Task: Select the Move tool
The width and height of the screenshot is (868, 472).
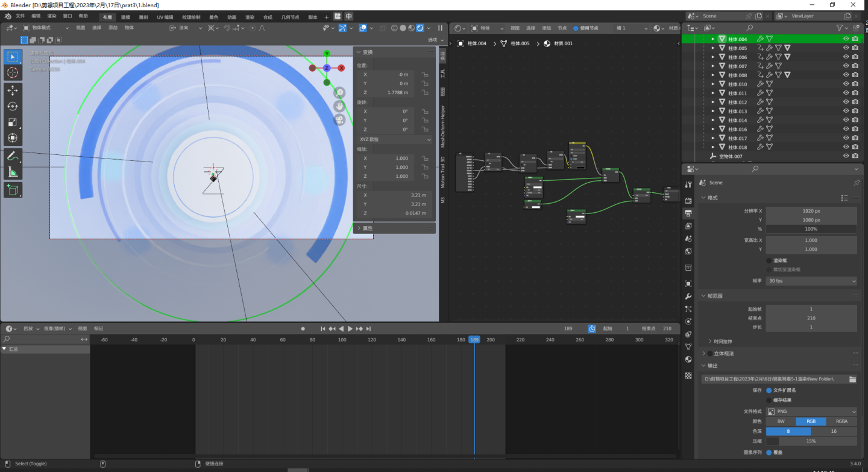Action: [x=13, y=90]
